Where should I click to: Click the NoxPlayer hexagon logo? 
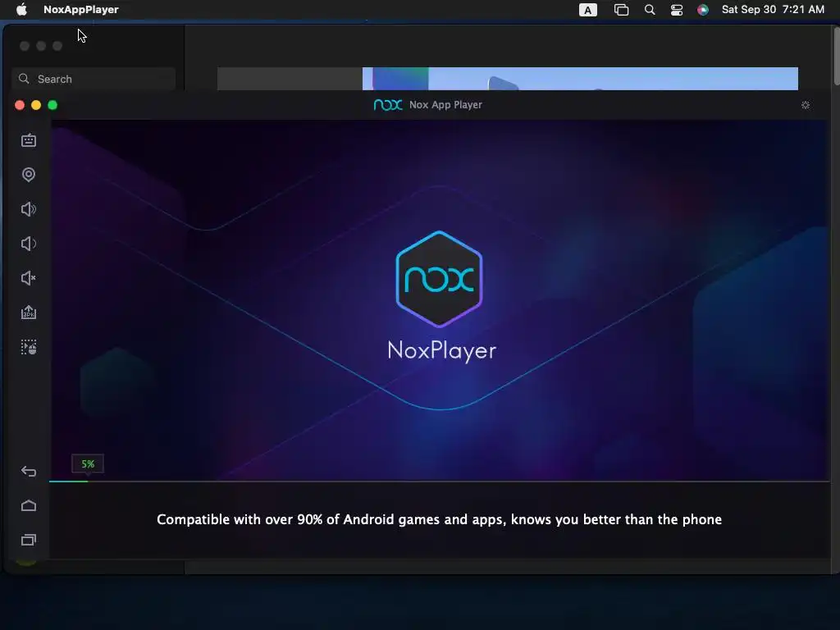[x=440, y=279]
